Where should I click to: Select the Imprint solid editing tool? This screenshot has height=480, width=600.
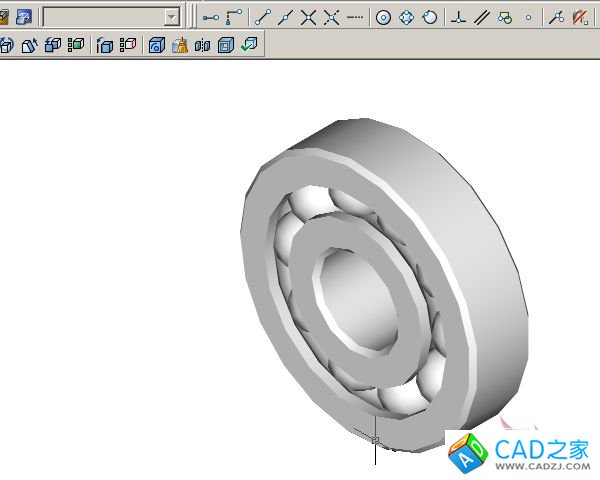point(157,45)
